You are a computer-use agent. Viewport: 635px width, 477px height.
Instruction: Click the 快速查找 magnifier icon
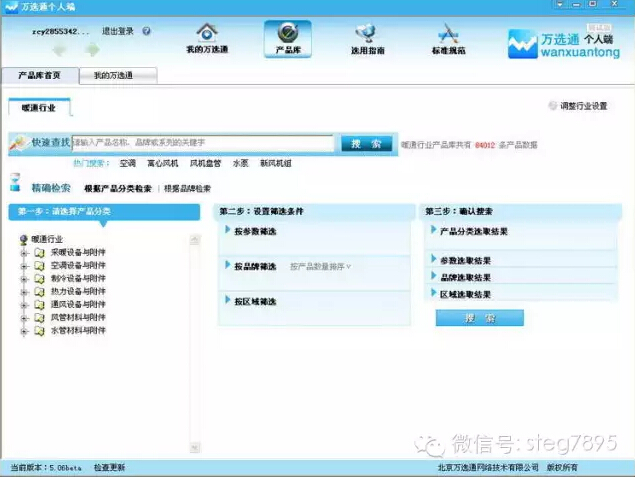click(18, 142)
